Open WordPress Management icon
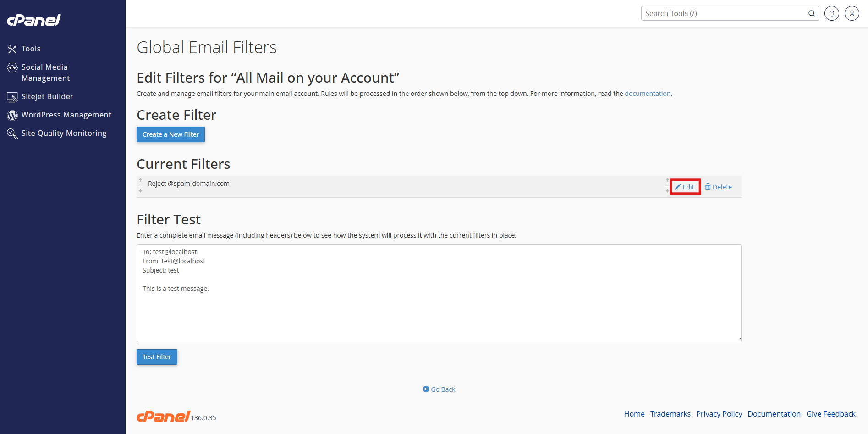Image resolution: width=868 pixels, height=434 pixels. pyautogui.click(x=12, y=115)
